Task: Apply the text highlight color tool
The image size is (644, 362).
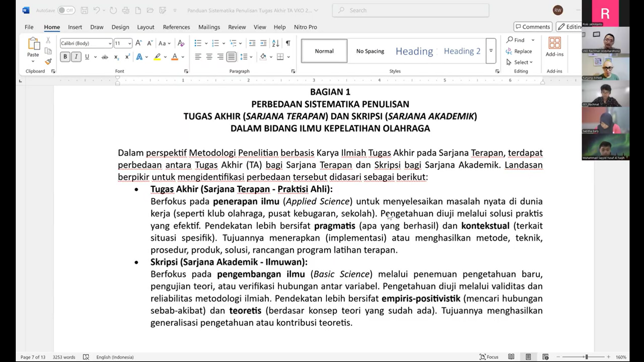Action: click(x=157, y=57)
